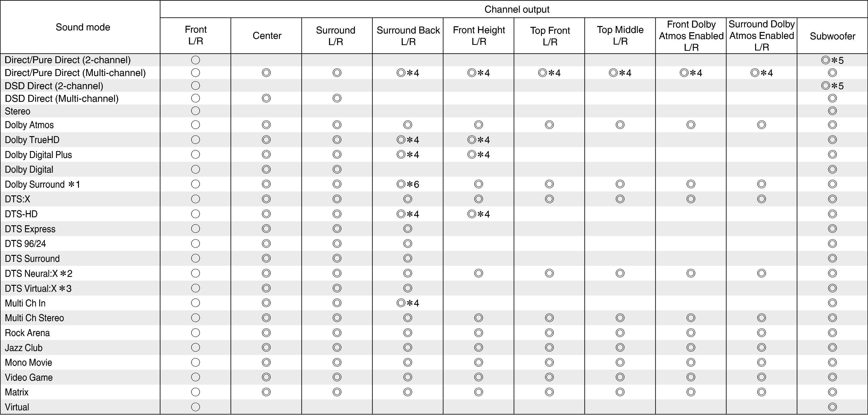Click the DTS Virtual:X row's Surround Back circle

pyautogui.click(x=408, y=288)
